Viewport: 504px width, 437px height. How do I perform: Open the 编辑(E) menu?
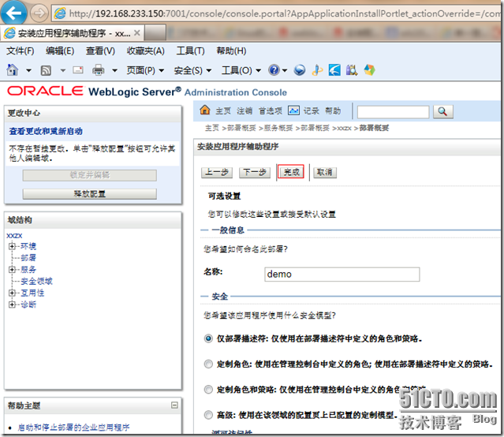point(60,50)
